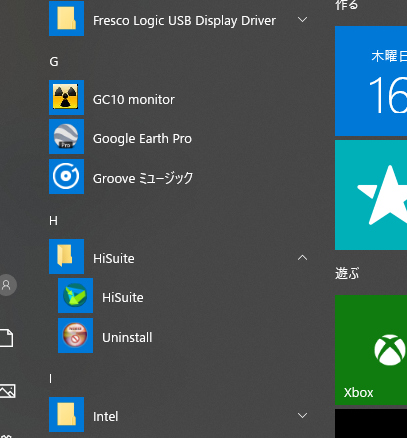
Task: Select Groove ミュージック text label
Action: pos(143,178)
